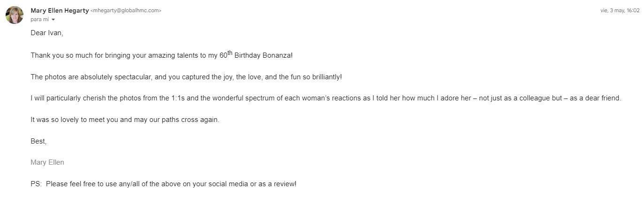This screenshot has width=644, height=205.
Task: Click the 'Best,' closing line
Action: [38, 141]
